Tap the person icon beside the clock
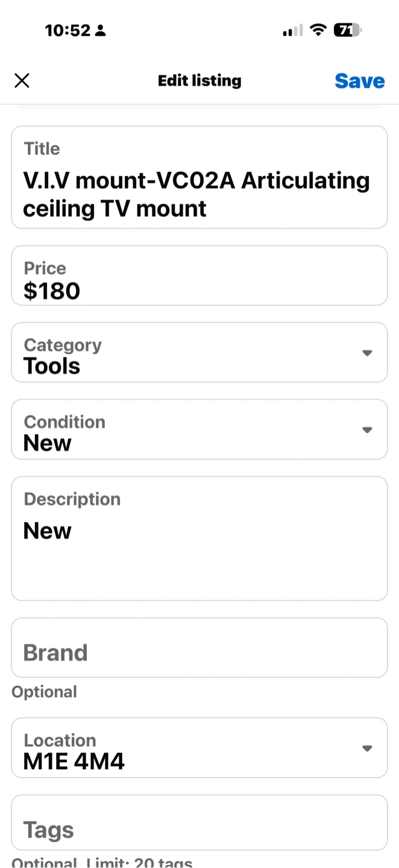The height and width of the screenshot is (868, 399). point(101,31)
